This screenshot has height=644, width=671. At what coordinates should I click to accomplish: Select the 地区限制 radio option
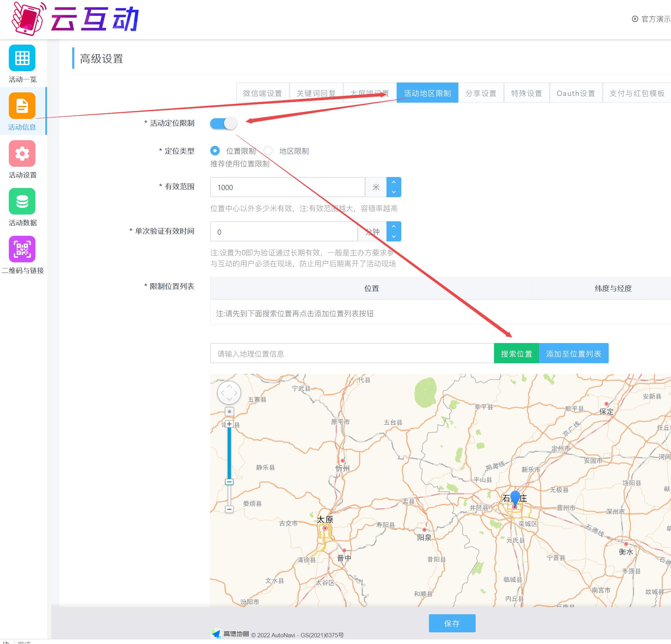(268, 151)
